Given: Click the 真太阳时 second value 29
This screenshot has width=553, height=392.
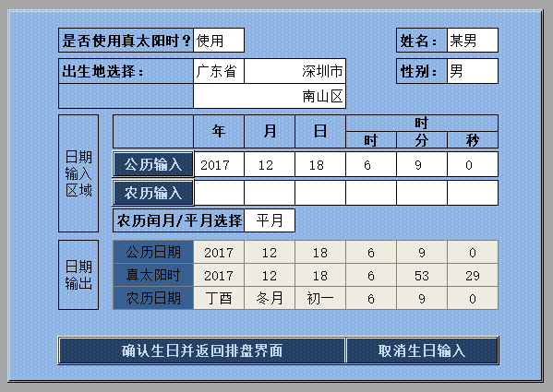Looking at the screenshot, I should [x=473, y=275].
